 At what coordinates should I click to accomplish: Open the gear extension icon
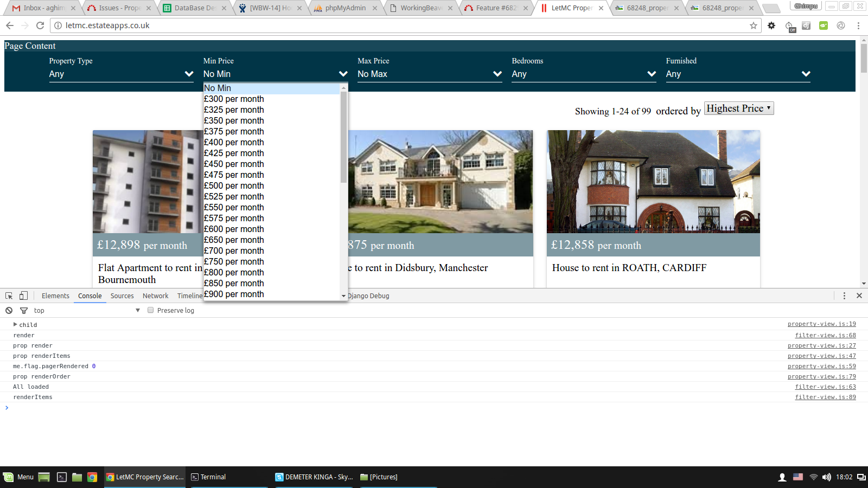(x=771, y=25)
